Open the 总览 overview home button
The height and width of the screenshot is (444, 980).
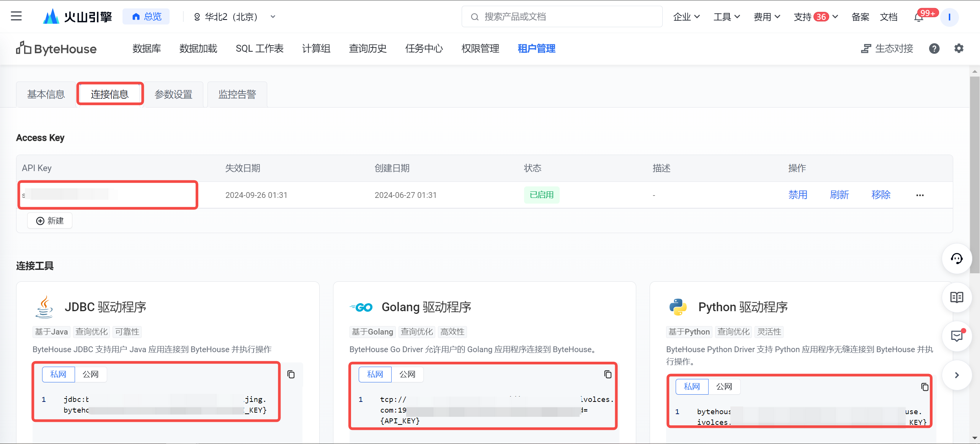point(146,16)
